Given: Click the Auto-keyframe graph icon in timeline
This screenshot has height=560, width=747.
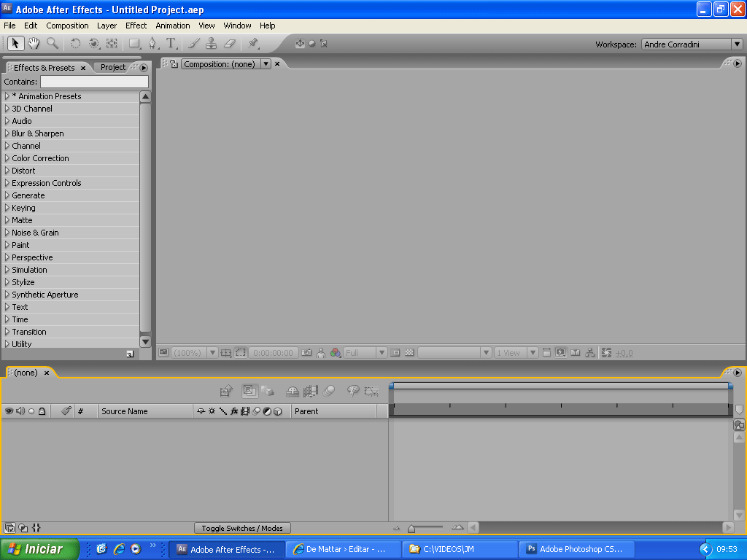Looking at the screenshot, I should tap(371, 392).
